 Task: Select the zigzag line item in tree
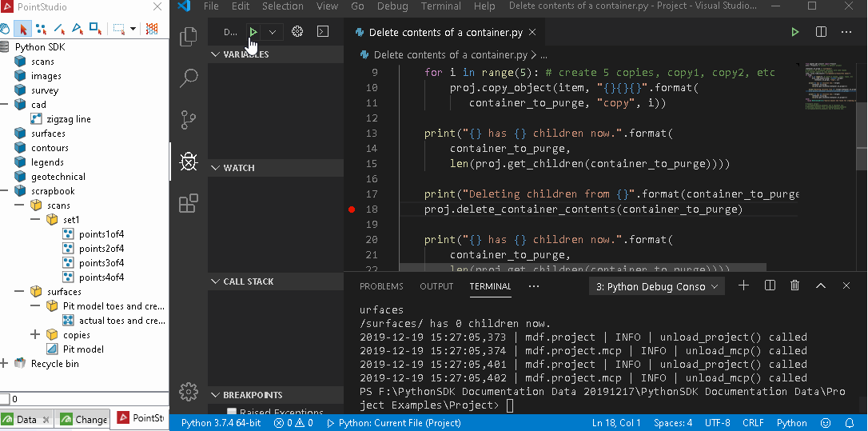(68, 119)
